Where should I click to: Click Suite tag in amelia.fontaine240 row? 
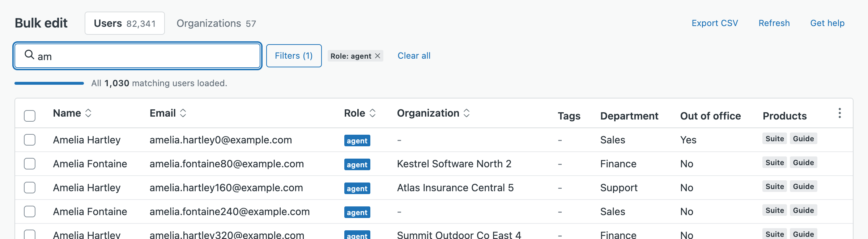pyautogui.click(x=775, y=210)
